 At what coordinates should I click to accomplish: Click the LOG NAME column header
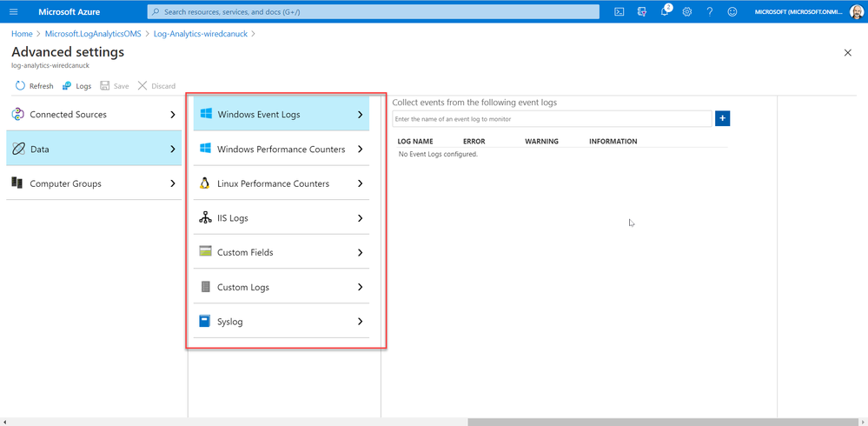[x=415, y=141]
